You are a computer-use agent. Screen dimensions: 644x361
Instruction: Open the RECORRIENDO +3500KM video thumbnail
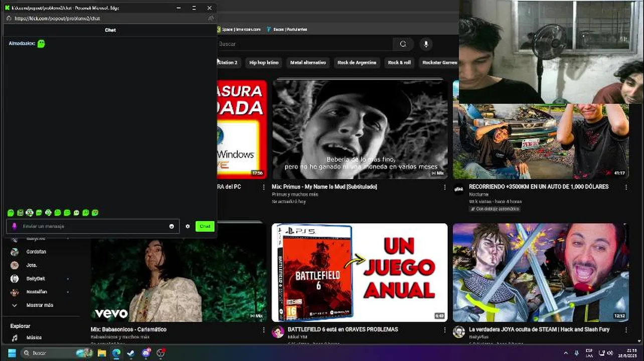click(541, 141)
